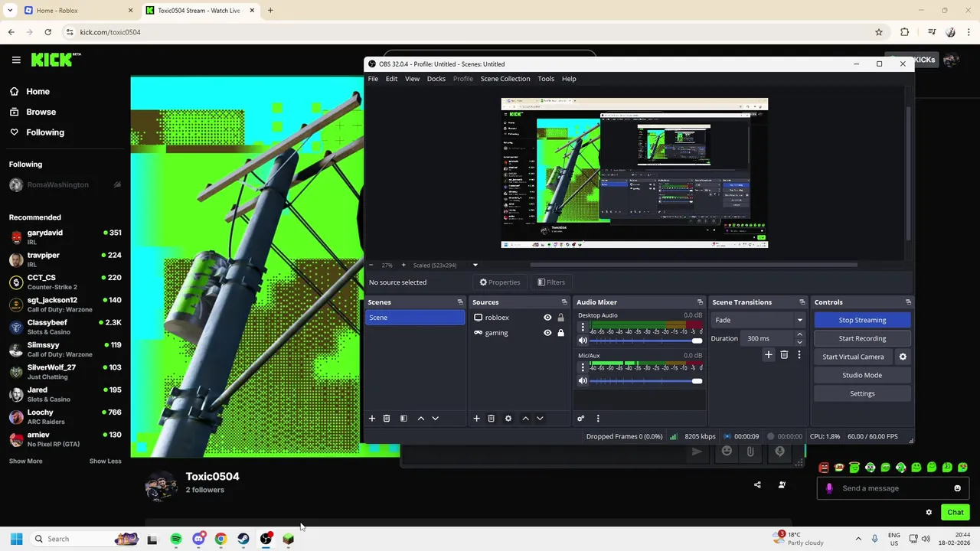The image size is (980, 551).
Task: Toggle Start Virtual Camera
Action: pos(853,357)
